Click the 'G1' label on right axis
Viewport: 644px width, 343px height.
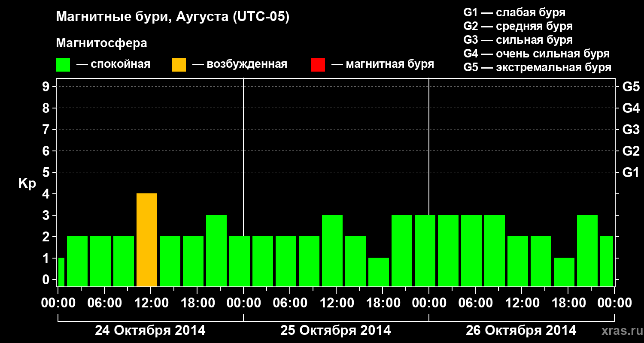coord(631,172)
